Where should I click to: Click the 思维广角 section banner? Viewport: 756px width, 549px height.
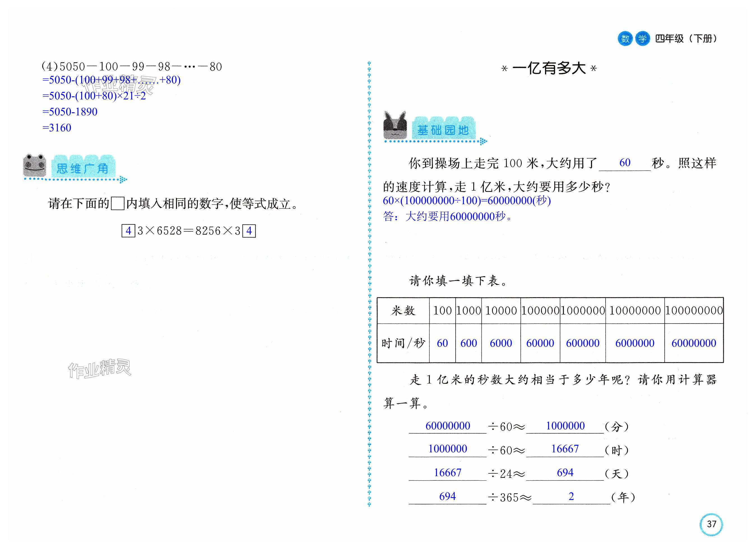tap(83, 168)
